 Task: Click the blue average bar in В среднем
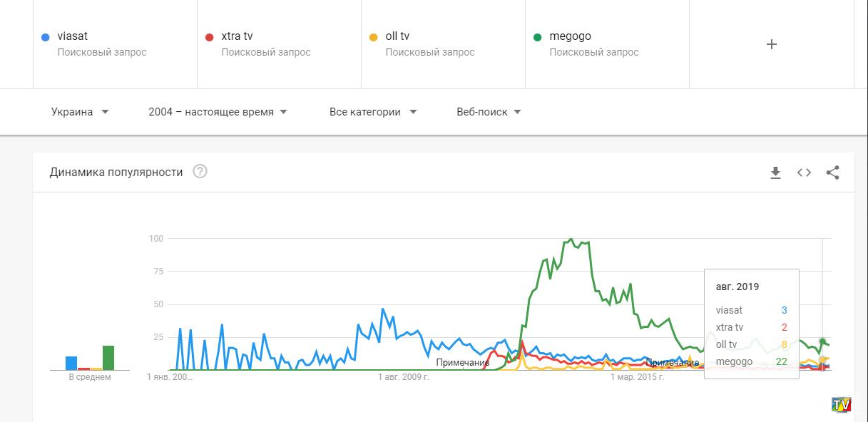tap(71, 363)
